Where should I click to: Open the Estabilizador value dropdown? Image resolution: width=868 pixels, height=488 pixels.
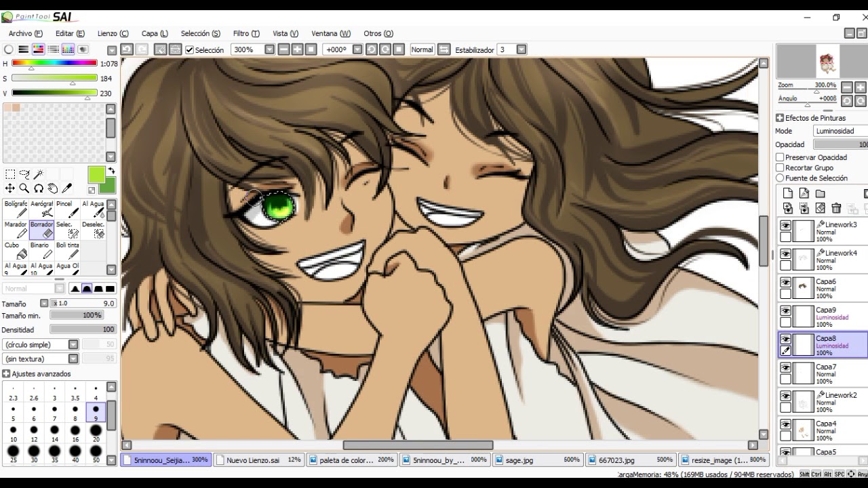point(521,49)
